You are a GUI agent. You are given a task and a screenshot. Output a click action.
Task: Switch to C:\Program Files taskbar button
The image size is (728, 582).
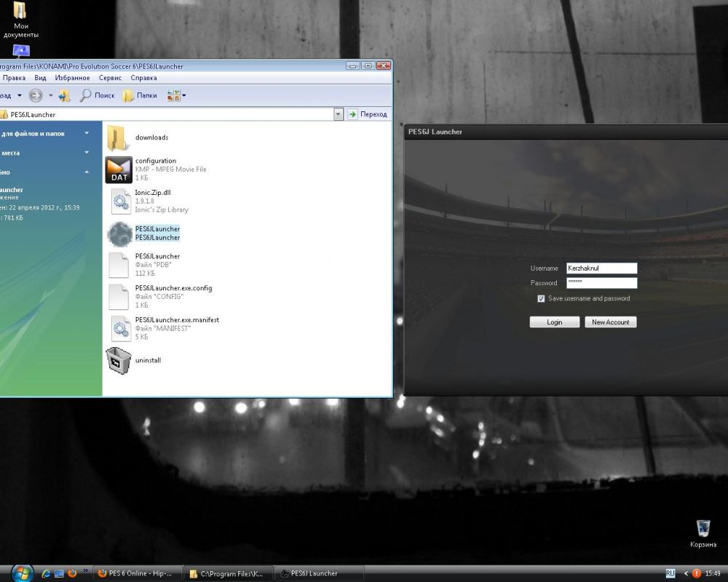[229, 574]
